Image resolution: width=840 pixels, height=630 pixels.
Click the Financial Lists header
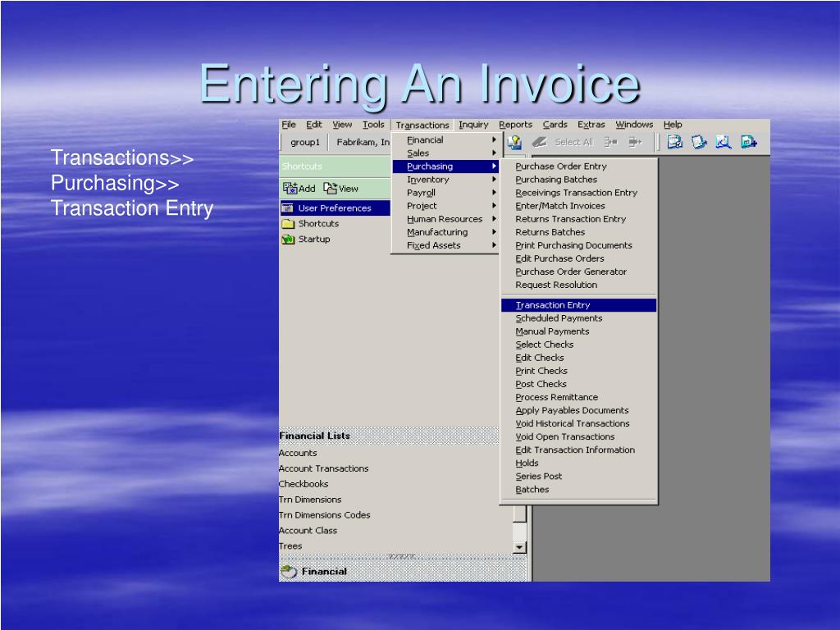(389, 436)
